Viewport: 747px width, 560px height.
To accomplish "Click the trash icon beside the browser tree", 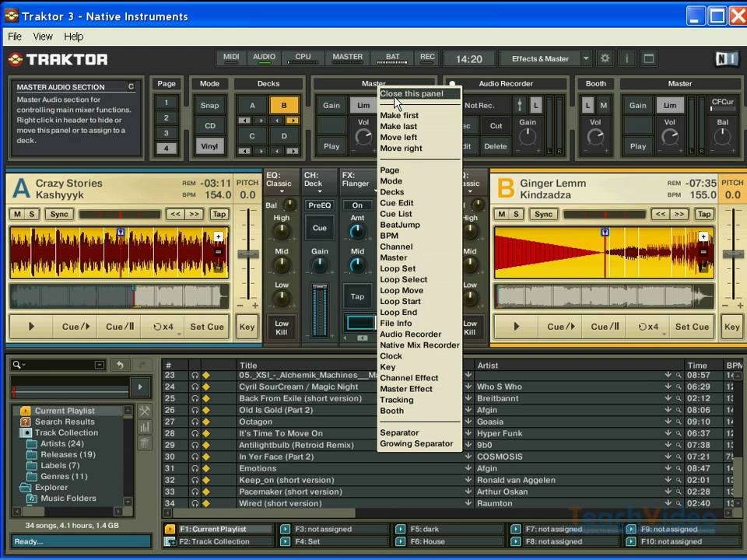I will [145, 443].
